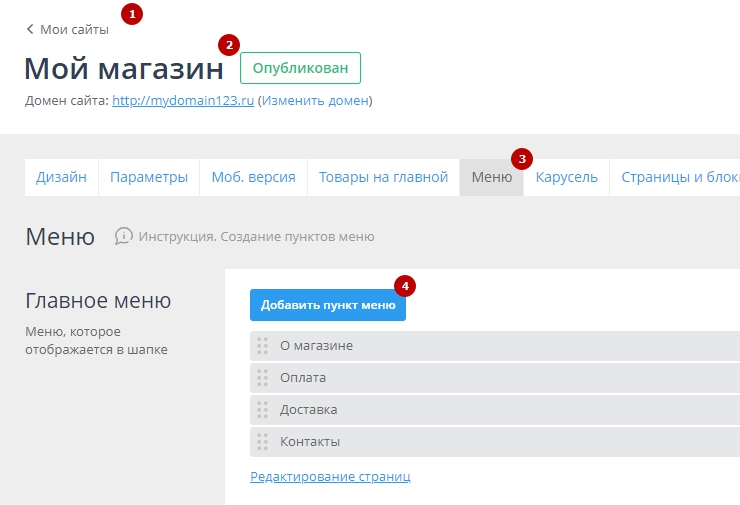Click drag handle icon for Доставка

pyautogui.click(x=263, y=410)
